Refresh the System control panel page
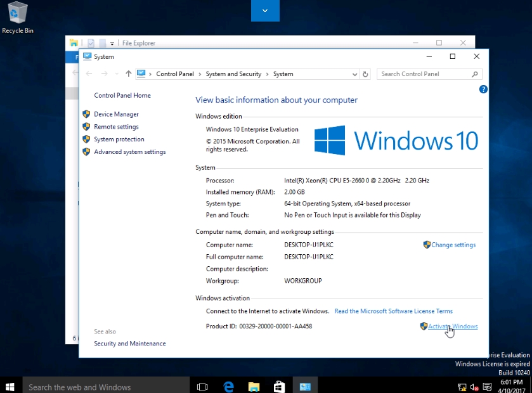The image size is (532, 393). click(x=365, y=74)
